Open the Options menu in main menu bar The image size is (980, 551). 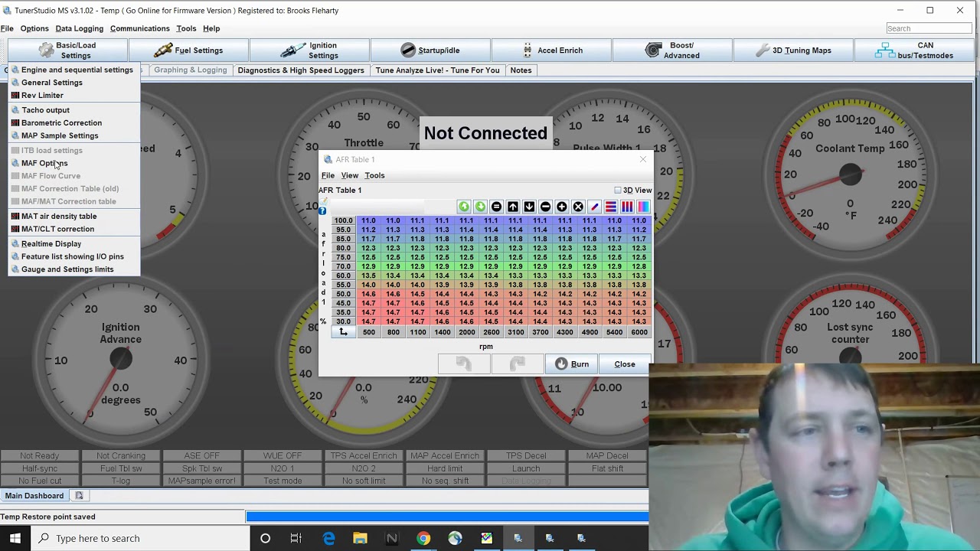click(x=34, y=28)
